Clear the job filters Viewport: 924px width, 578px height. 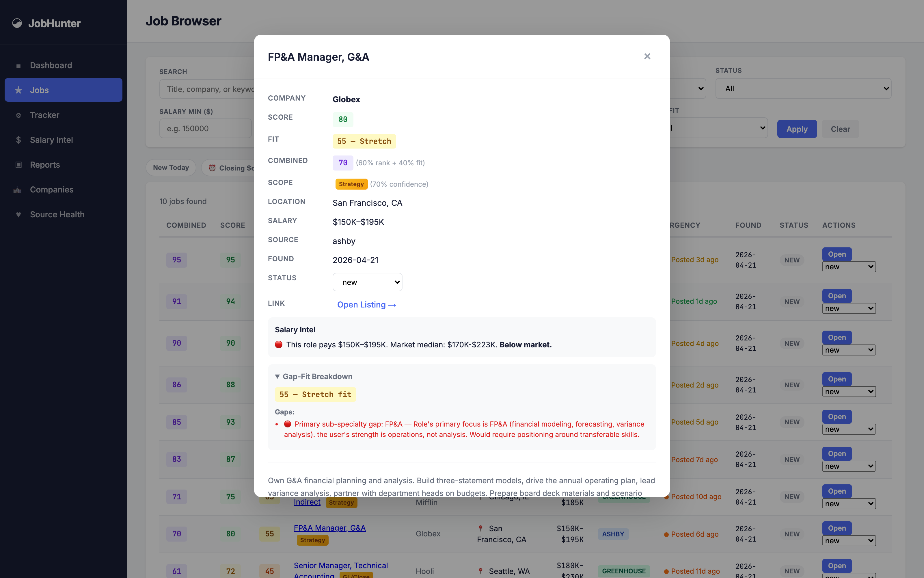coord(840,129)
